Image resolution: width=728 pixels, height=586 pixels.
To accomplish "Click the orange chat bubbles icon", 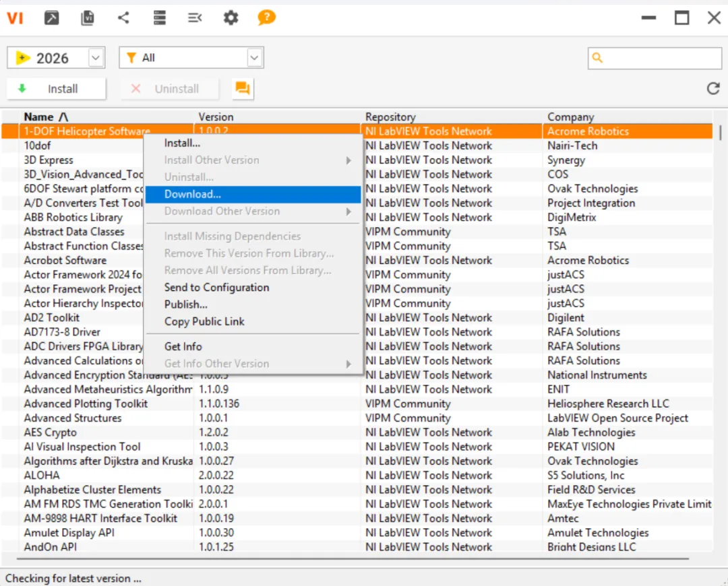I will click(243, 88).
